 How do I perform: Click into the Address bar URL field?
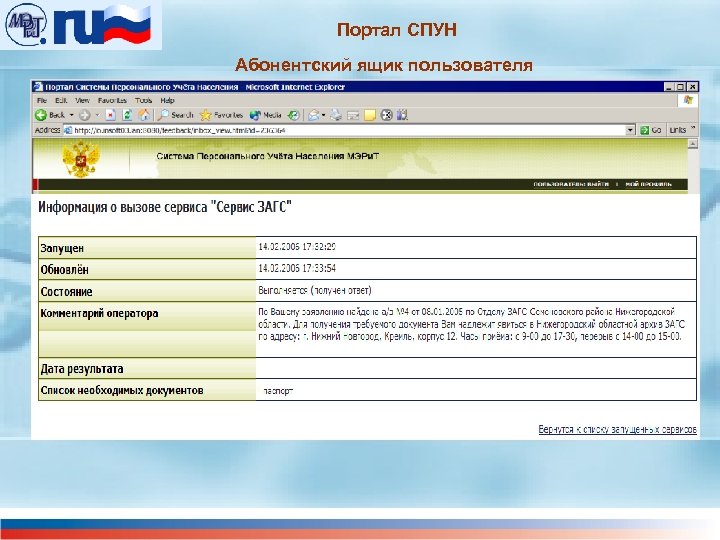pos(349,130)
